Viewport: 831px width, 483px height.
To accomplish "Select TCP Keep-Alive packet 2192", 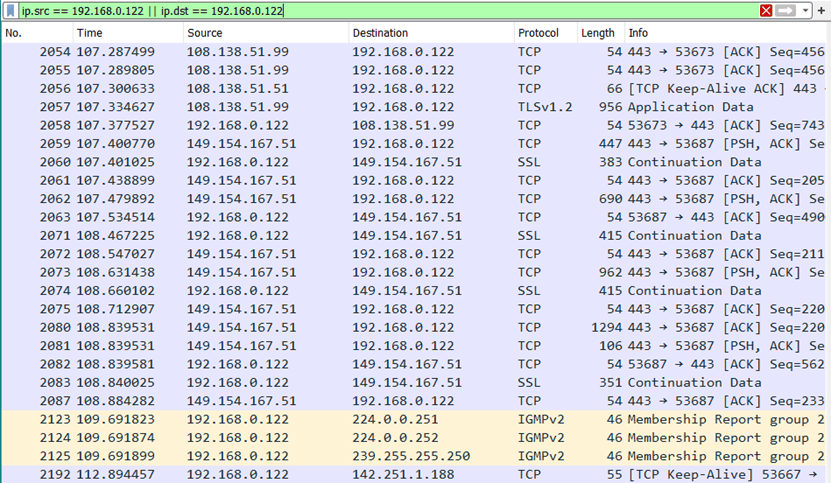I will click(416, 475).
